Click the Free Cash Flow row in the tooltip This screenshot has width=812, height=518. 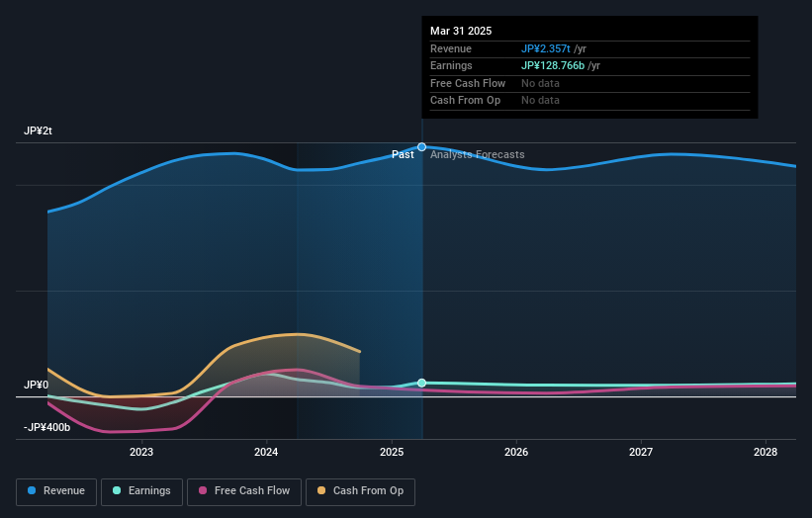[589, 83]
